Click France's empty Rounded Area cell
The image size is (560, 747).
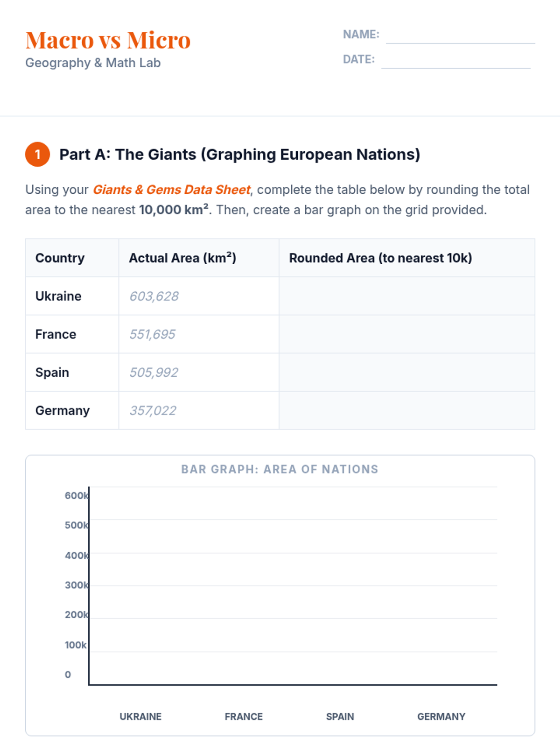pyautogui.click(x=406, y=334)
